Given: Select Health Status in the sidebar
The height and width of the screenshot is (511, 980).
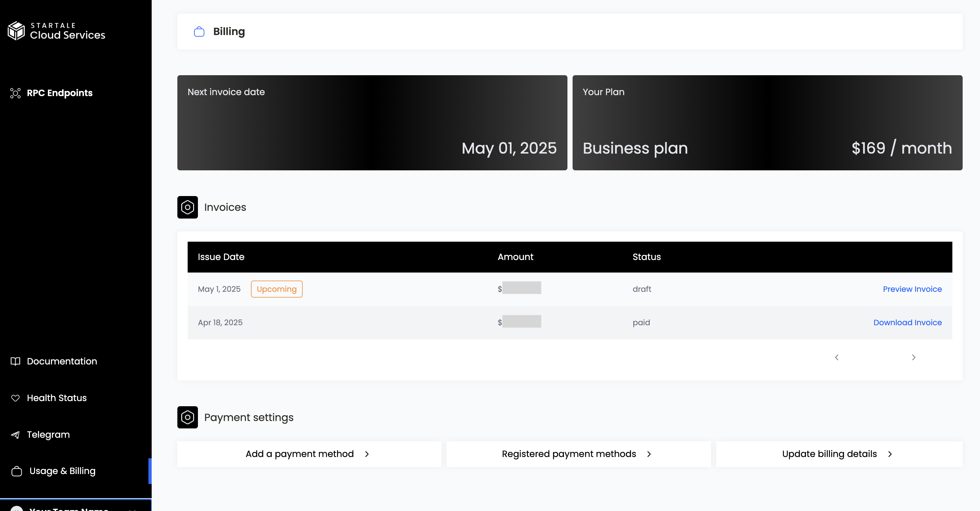Looking at the screenshot, I should click(x=57, y=398).
